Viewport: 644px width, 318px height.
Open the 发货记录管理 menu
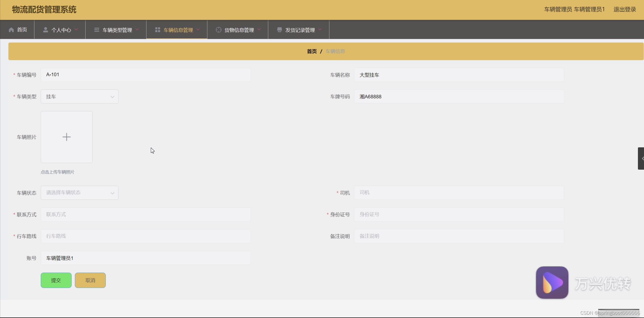pos(300,30)
